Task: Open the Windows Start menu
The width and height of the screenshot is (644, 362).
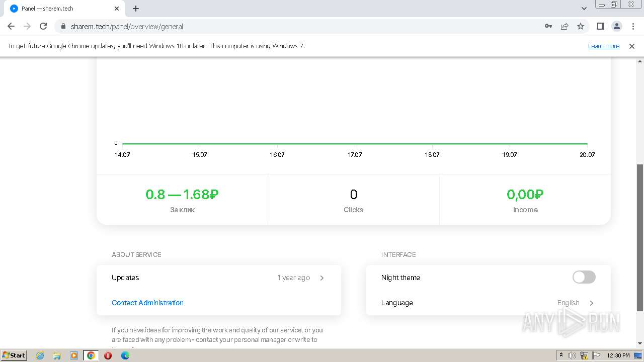Action: (14, 355)
